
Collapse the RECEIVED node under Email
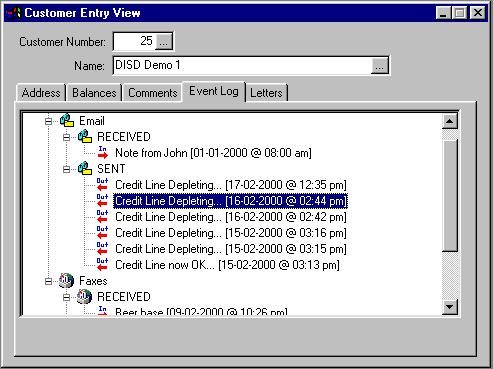(x=66, y=137)
